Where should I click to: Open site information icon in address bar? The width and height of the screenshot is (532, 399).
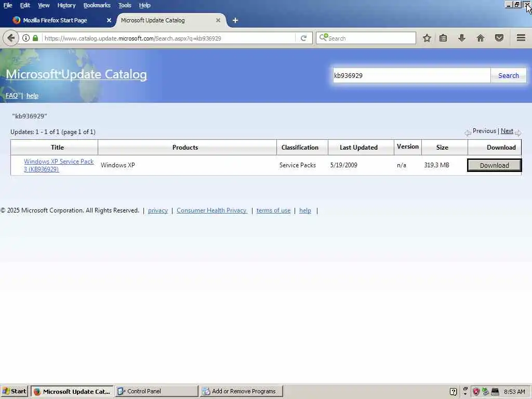click(26, 38)
